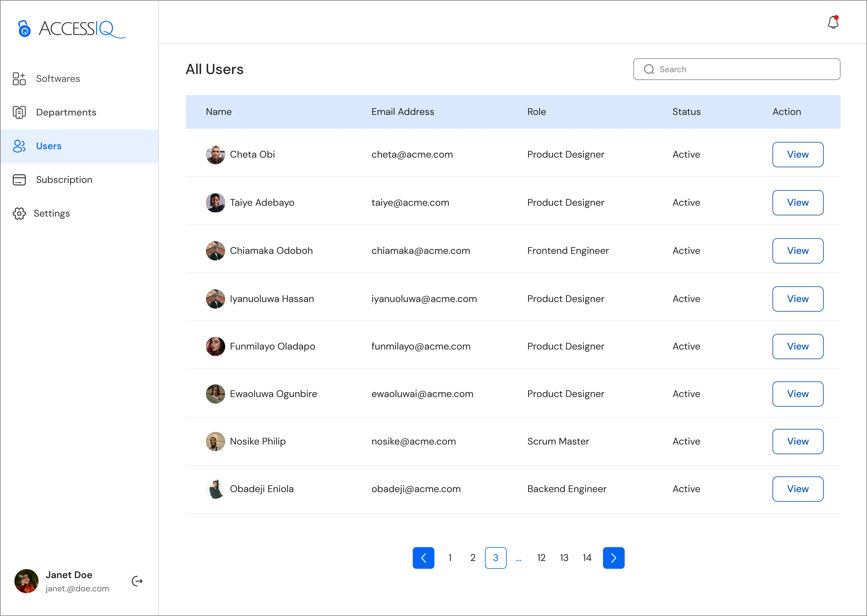
Task: Go to the next page with the right chevron
Action: 613,558
